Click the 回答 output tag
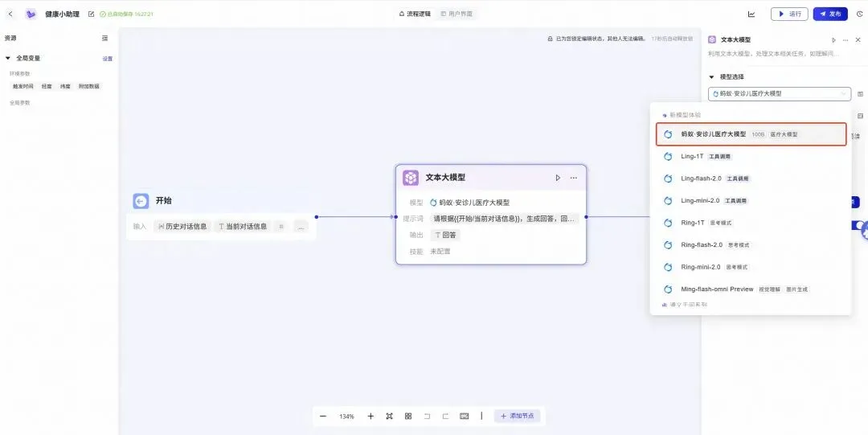This screenshot has width=868, height=435. pos(445,235)
